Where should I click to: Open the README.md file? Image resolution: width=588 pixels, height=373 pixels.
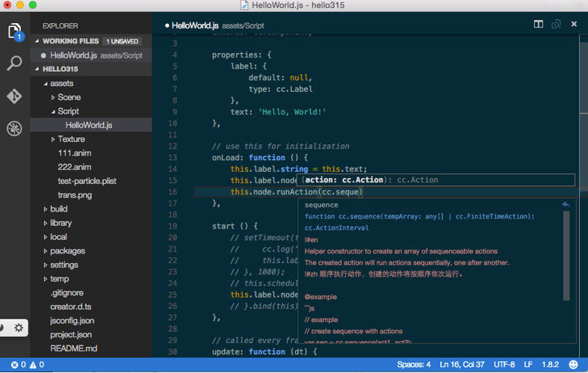click(73, 348)
